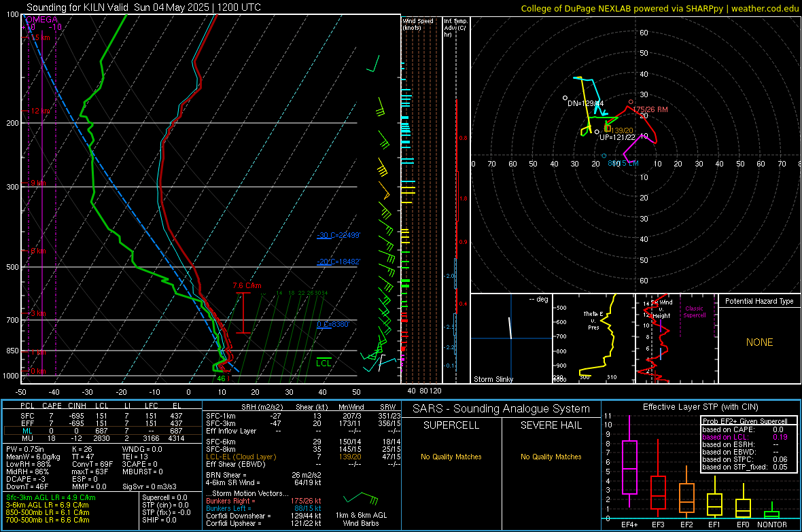Click the 'MeanW = 6.0g/kg' value
Image resolution: width=802 pixels, height=532 pixels.
click(x=33, y=457)
